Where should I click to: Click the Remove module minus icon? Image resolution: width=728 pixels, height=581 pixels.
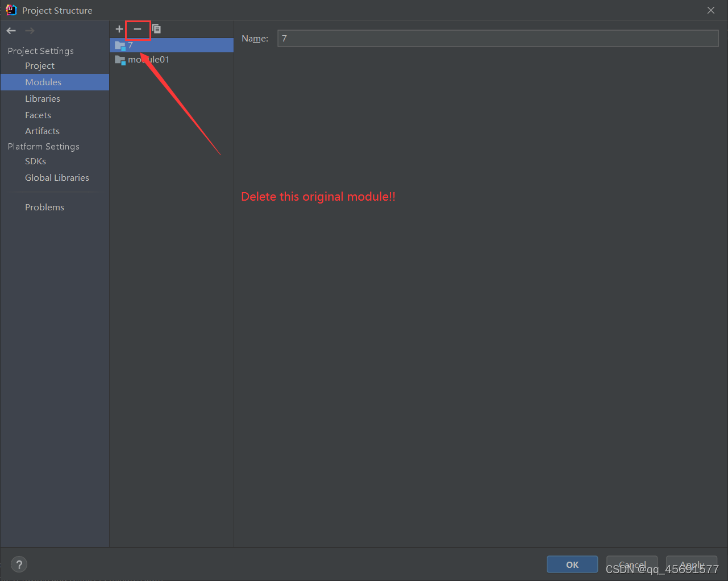(x=138, y=29)
